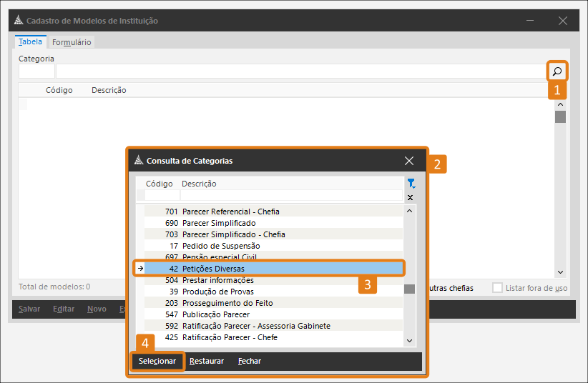Open the filter funnel in Consulta de Categorias

pyautogui.click(x=410, y=184)
